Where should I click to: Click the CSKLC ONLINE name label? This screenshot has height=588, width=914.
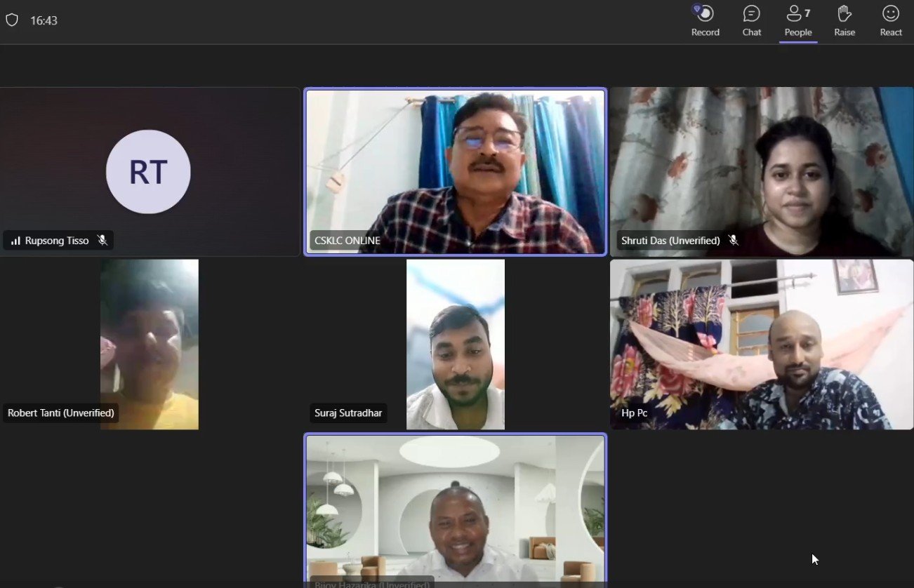coord(347,241)
